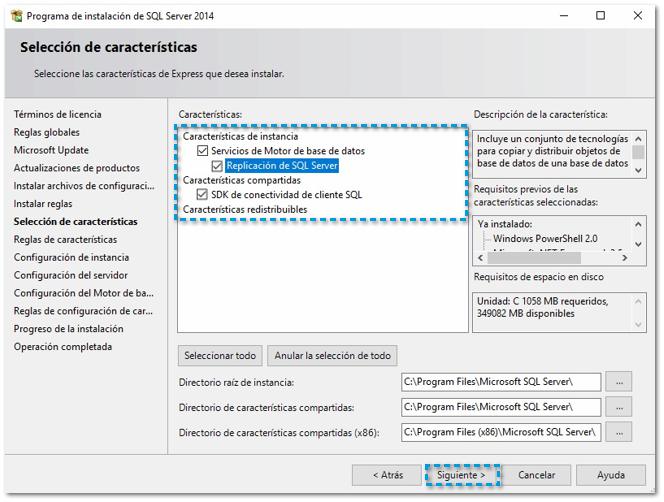This screenshot has width=664, height=502.
Task: Select the Ya instalado node
Action: pyautogui.click(x=505, y=224)
